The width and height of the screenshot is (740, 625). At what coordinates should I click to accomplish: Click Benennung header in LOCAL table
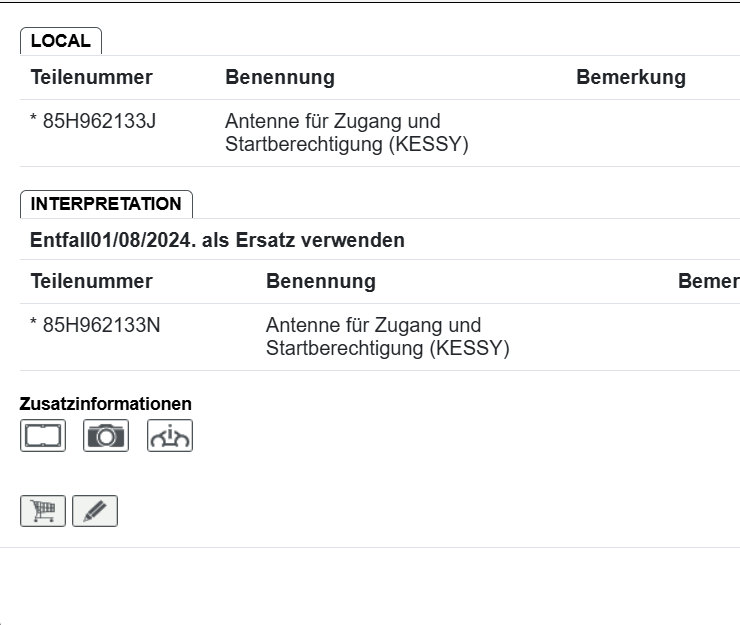click(280, 78)
